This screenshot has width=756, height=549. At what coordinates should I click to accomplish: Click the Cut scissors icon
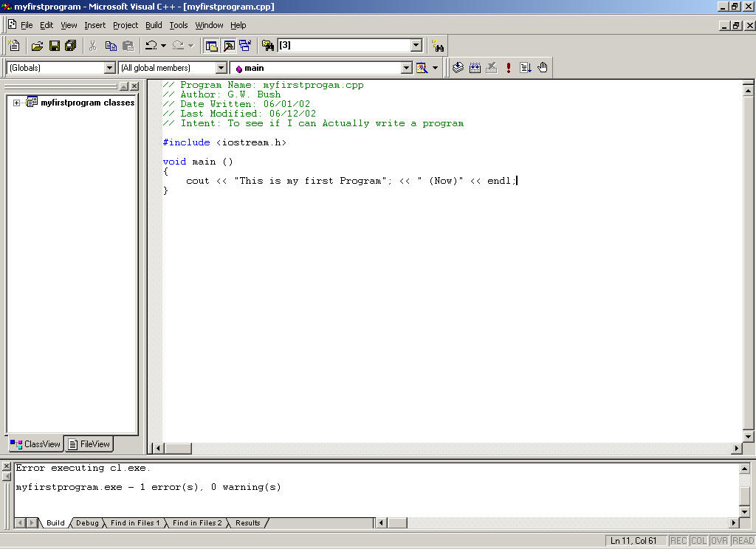[92, 46]
